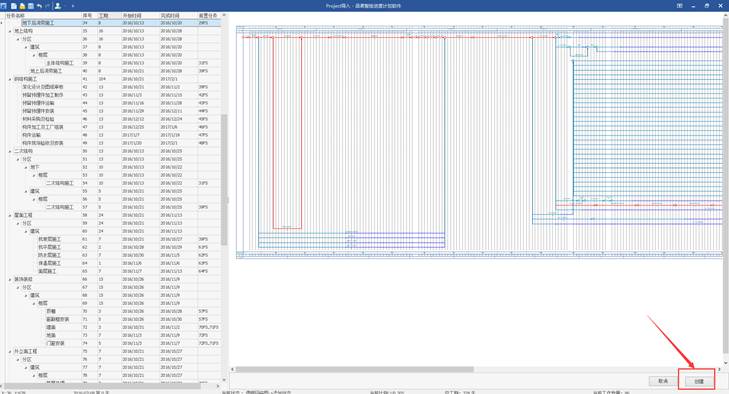
Task: Click the application logo icon at top-left
Action: 4,6
